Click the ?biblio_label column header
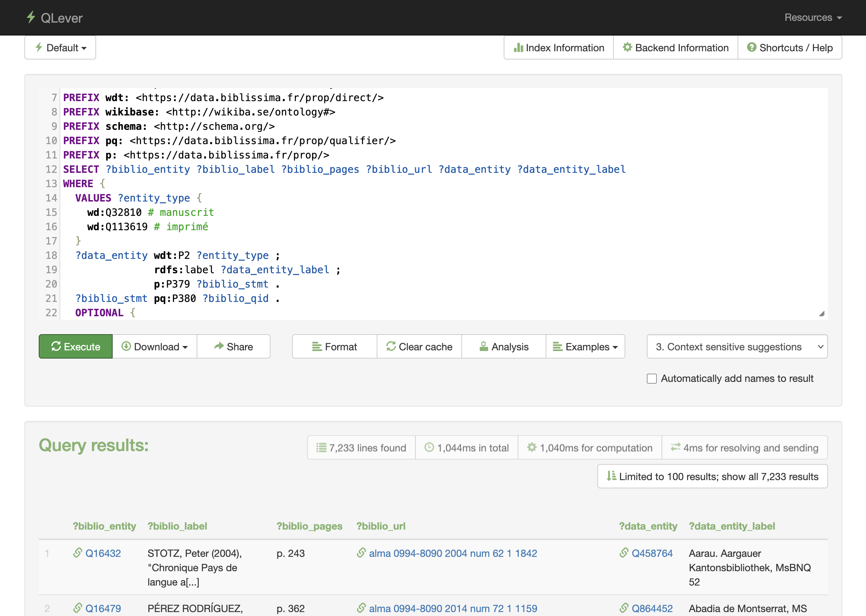The height and width of the screenshot is (616, 866). (x=177, y=526)
